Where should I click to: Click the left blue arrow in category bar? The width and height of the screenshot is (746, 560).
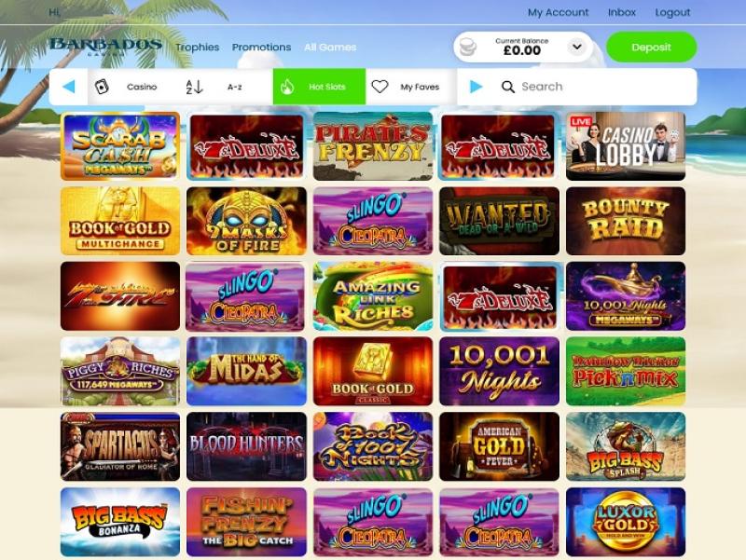[68, 87]
